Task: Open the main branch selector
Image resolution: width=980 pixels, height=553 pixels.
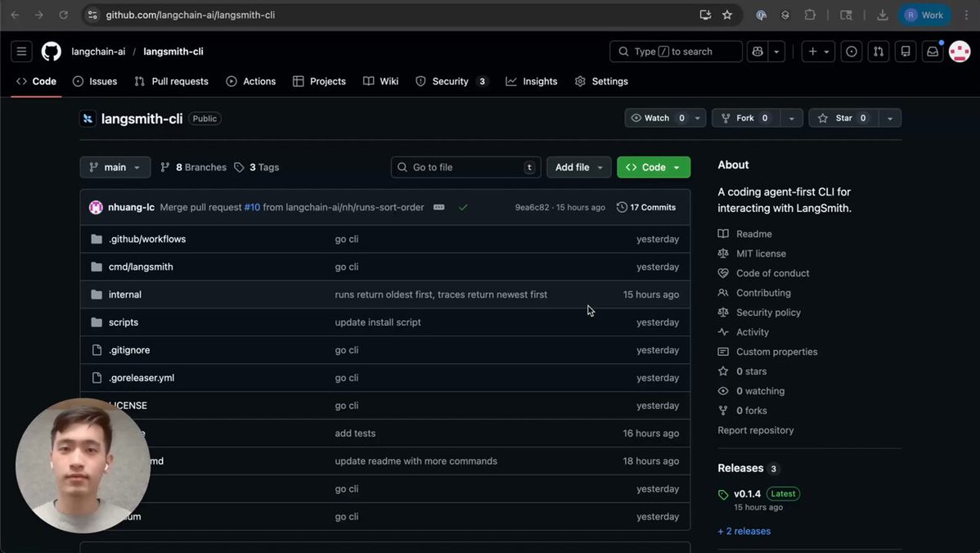Action: 115,167
